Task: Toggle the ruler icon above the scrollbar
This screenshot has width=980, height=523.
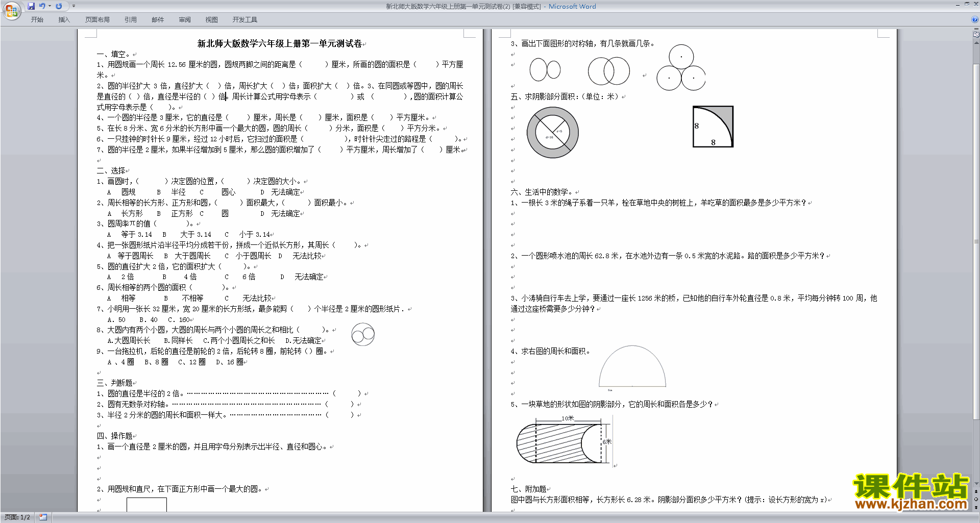Action: pyautogui.click(x=976, y=35)
